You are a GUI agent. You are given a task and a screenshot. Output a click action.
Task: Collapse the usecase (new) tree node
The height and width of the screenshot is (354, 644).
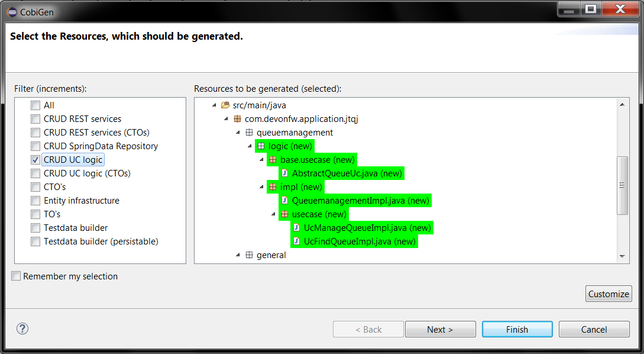click(273, 214)
